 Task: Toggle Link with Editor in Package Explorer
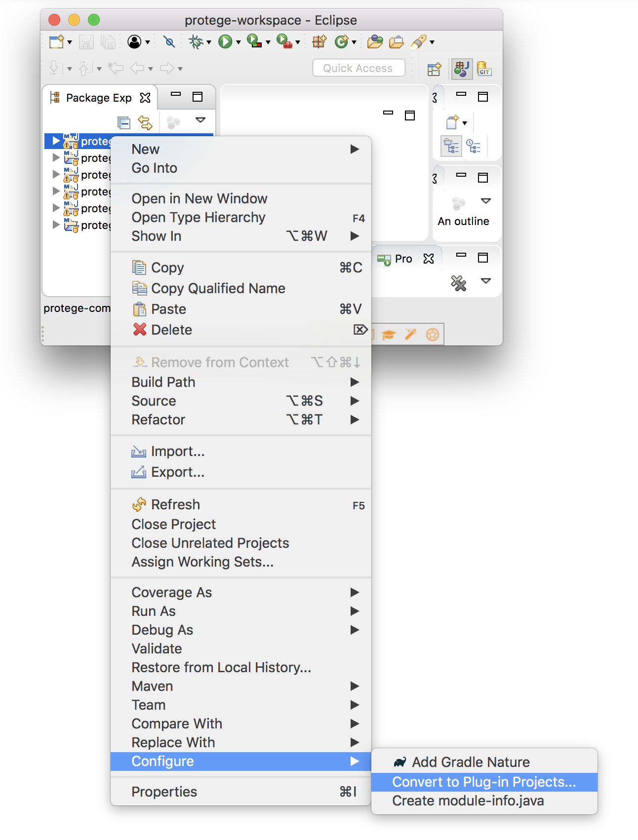pyautogui.click(x=145, y=122)
